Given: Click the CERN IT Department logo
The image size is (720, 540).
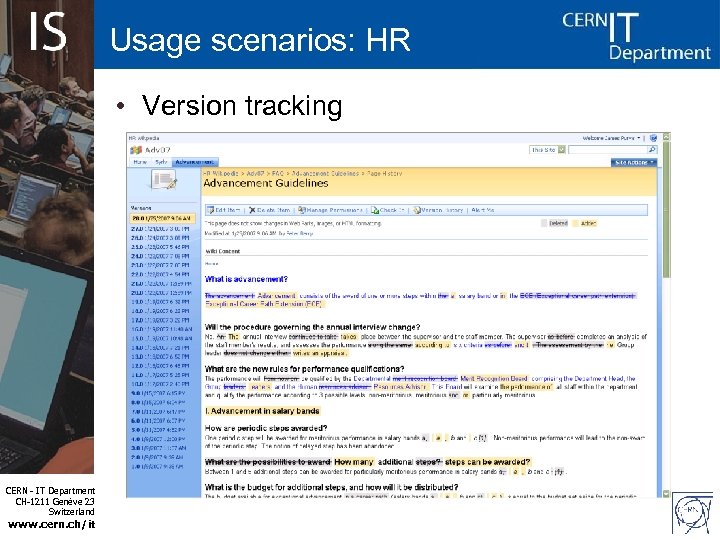Looking at the screenshot, I should 636,35.
